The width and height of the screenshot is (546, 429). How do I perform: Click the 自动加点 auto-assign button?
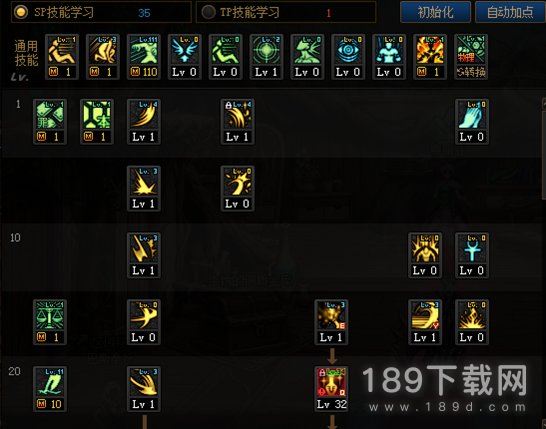tap(510, 12)
